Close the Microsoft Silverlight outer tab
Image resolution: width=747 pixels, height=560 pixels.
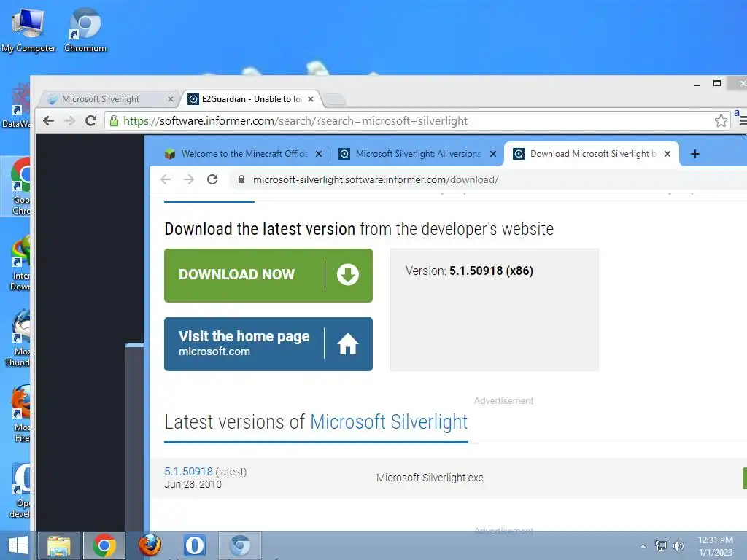click(x=171, y=99)
